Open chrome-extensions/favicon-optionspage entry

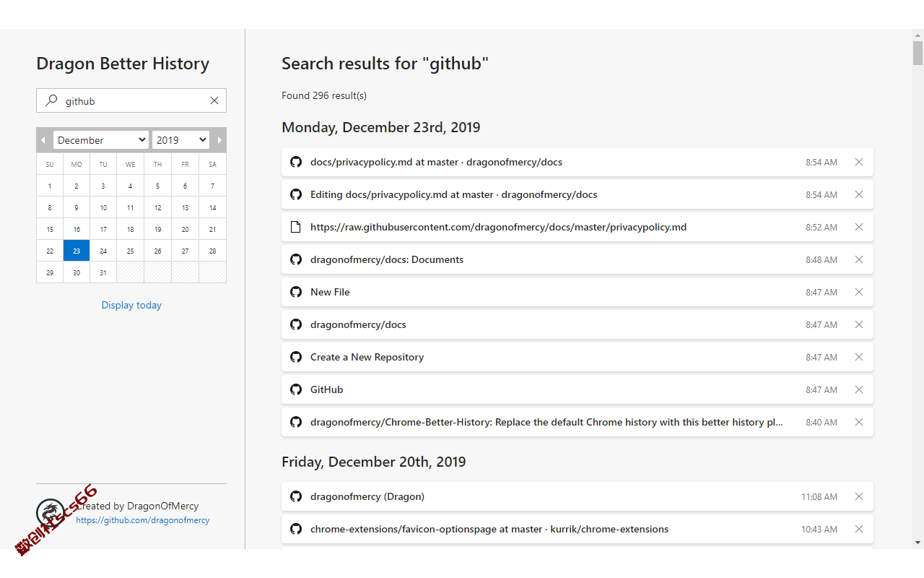click(577, 529)
